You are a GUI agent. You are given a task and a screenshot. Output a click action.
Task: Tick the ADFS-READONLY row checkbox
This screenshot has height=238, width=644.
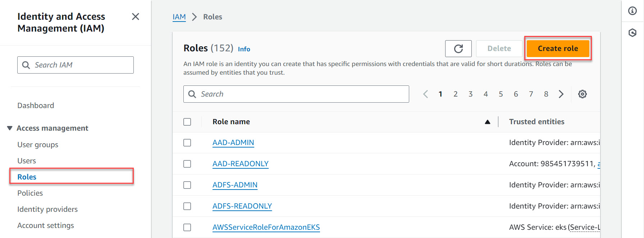pyautogui.click(x=187, y=206)
